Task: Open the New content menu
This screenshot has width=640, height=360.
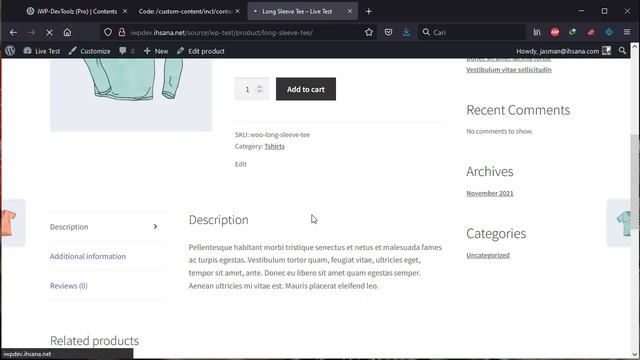Action: [x=156, y=51]
